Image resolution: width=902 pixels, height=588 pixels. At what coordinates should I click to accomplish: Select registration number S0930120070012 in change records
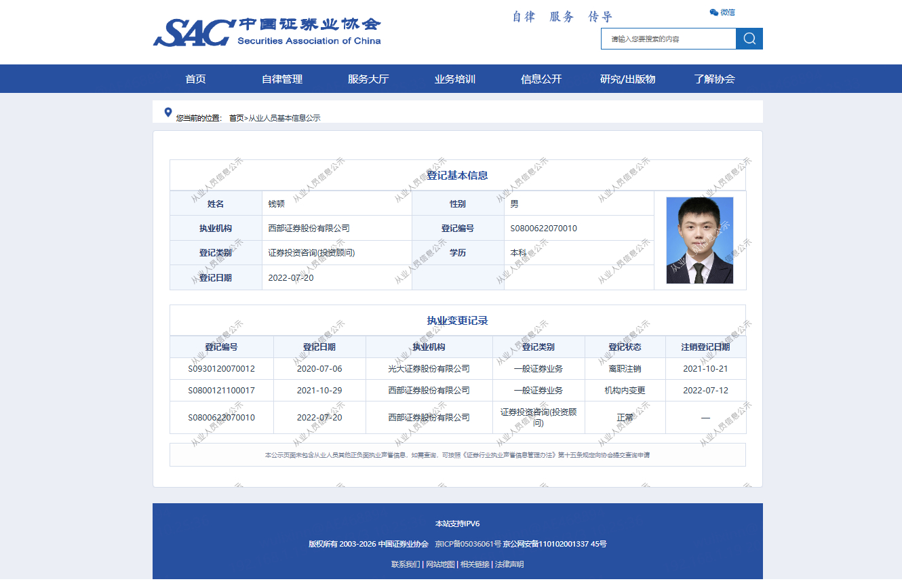[x=222, y=369]
